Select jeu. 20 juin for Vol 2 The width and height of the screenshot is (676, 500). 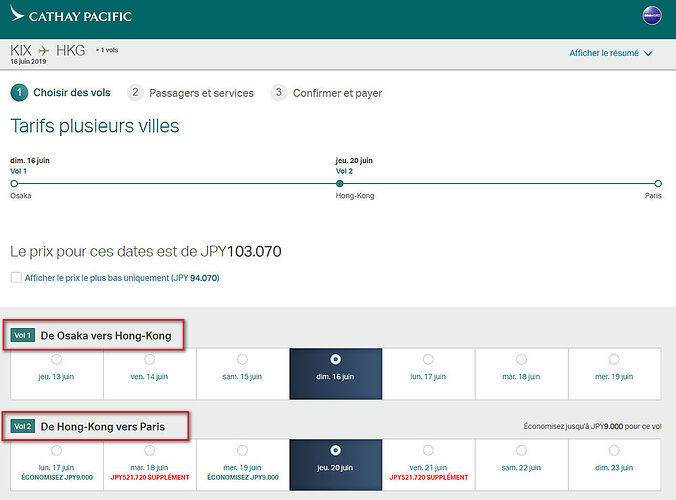click(x=335, y=465)
